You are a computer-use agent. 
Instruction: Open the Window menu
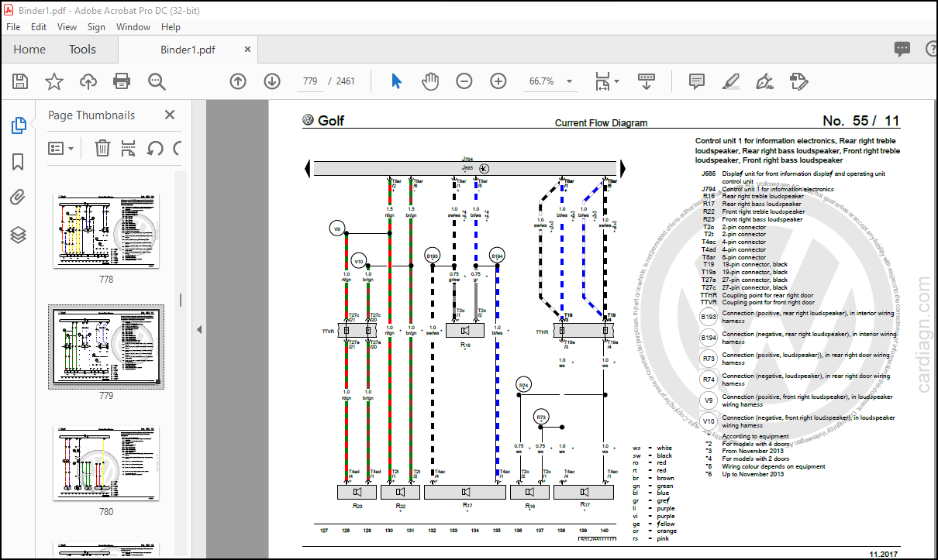[133, 26]
